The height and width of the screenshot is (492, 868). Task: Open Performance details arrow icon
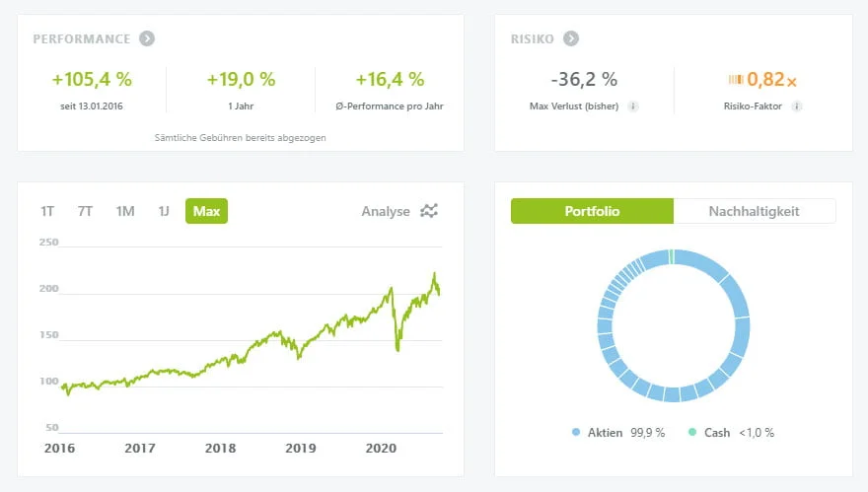146,39
